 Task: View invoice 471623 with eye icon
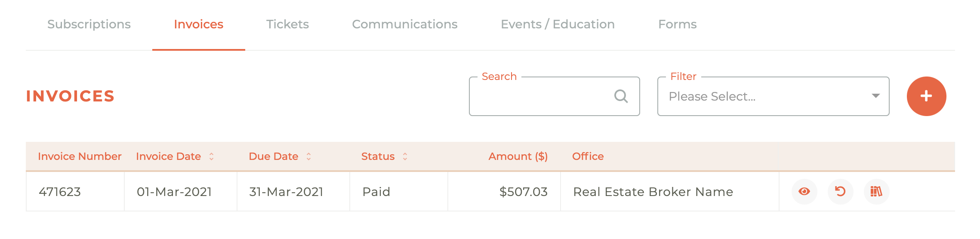coord(804,191)
